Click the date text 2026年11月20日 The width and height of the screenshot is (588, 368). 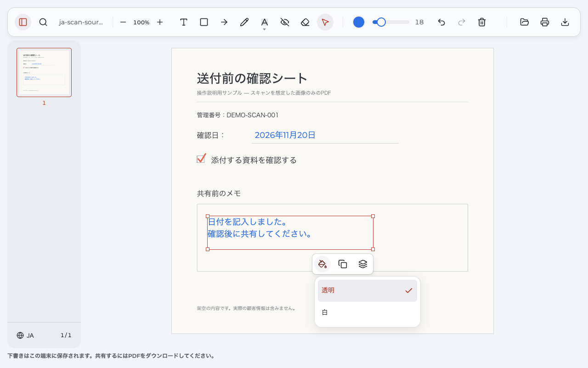coord(285,135)
